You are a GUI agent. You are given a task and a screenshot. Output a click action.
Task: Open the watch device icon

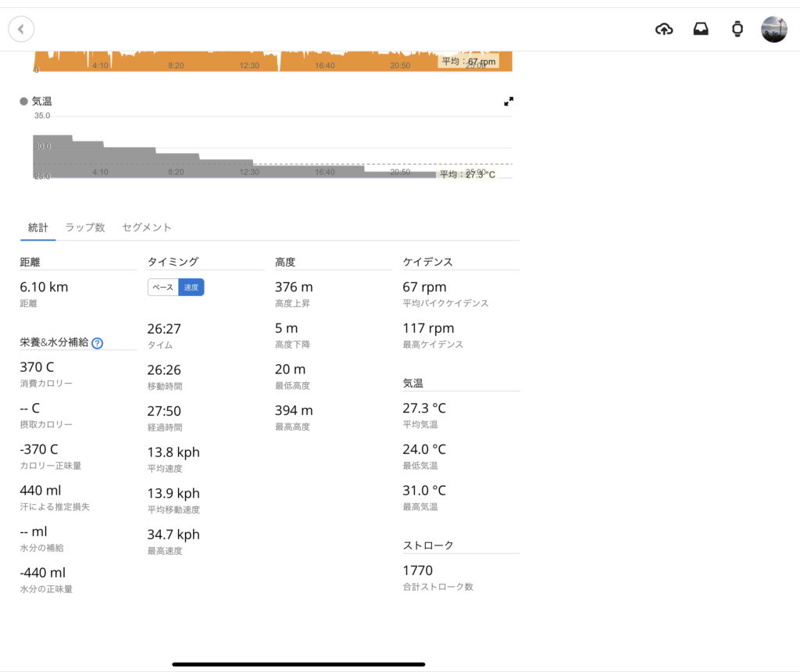737,30
